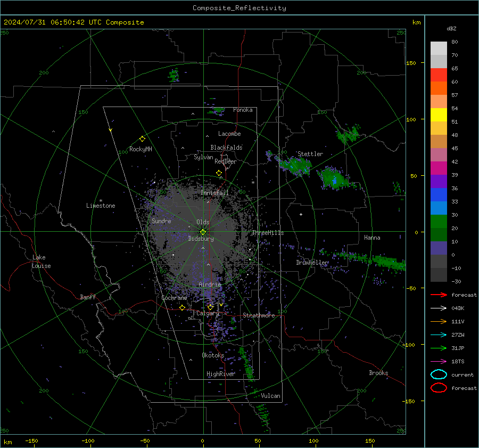Click the Banff town label
Viewport: 479px width, 448px height.
[88, 297]
